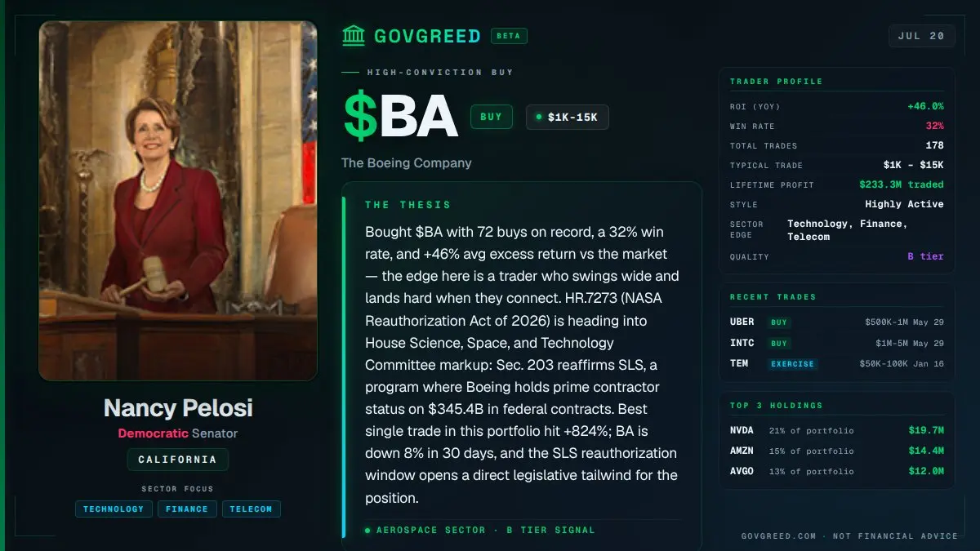
Task: Click the GOVGREED brand name
Action: (427, 36)
